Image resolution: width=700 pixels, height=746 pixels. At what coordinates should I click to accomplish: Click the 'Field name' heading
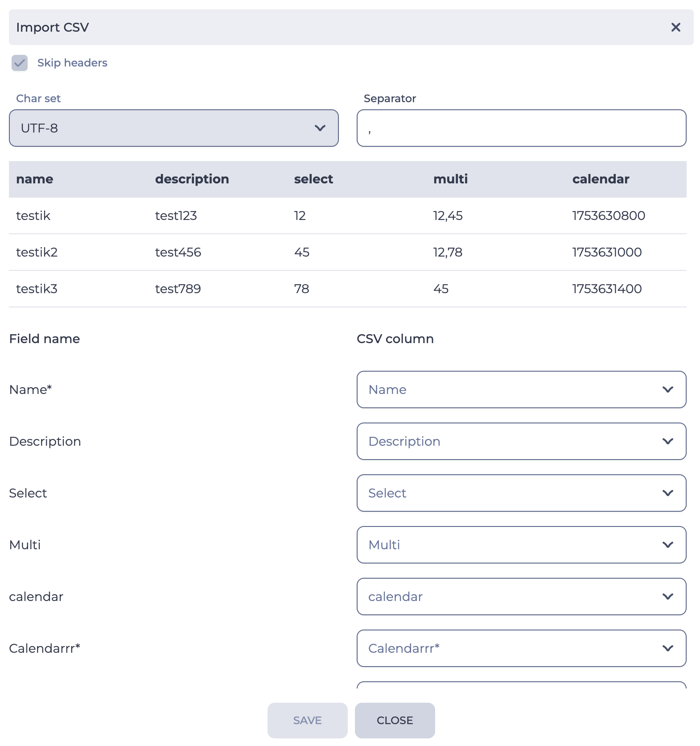45,339
